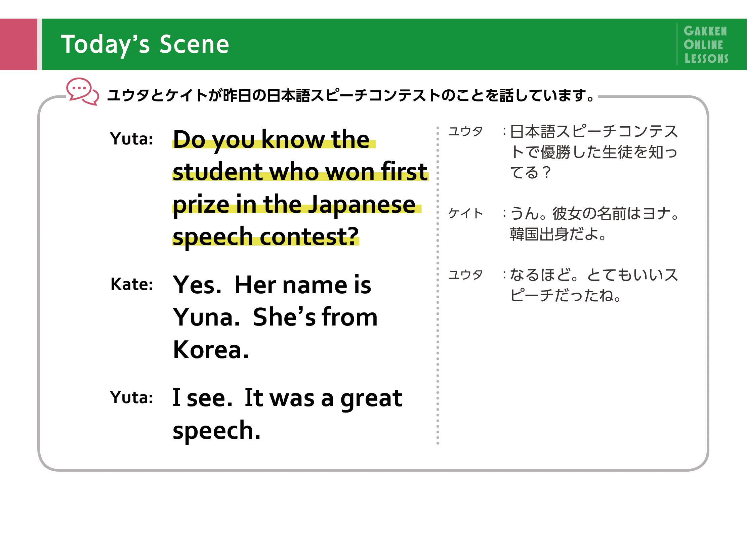Click highlighted text "speech contest?"
The image size is (747, 560).
pos(265,237)
